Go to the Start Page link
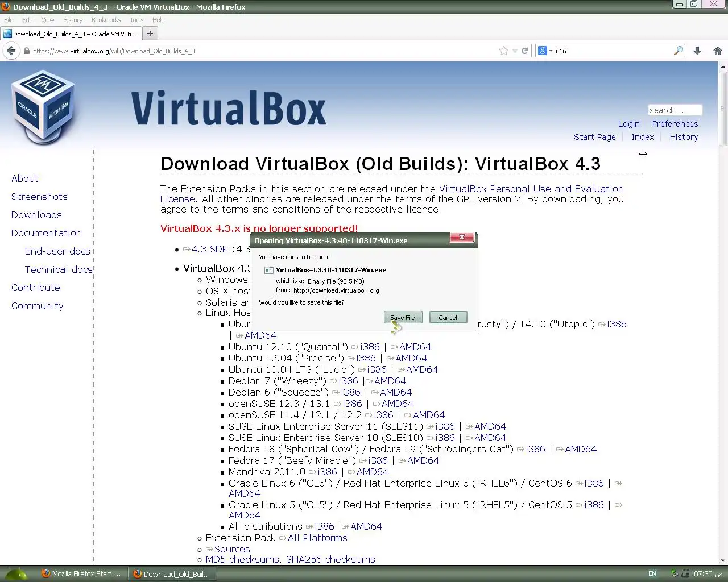Image resolution: width=728 pixels, height=582 pixels. (x=594, y=137)
